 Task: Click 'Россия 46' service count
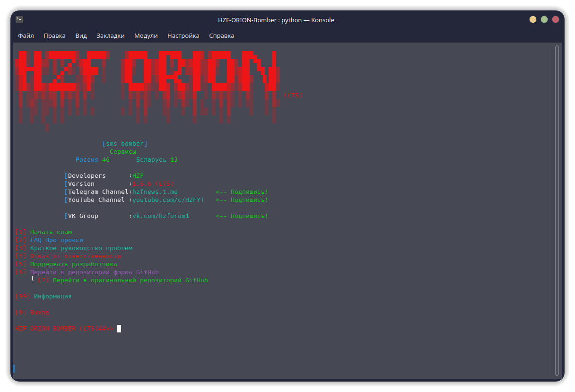pos(93,159)
